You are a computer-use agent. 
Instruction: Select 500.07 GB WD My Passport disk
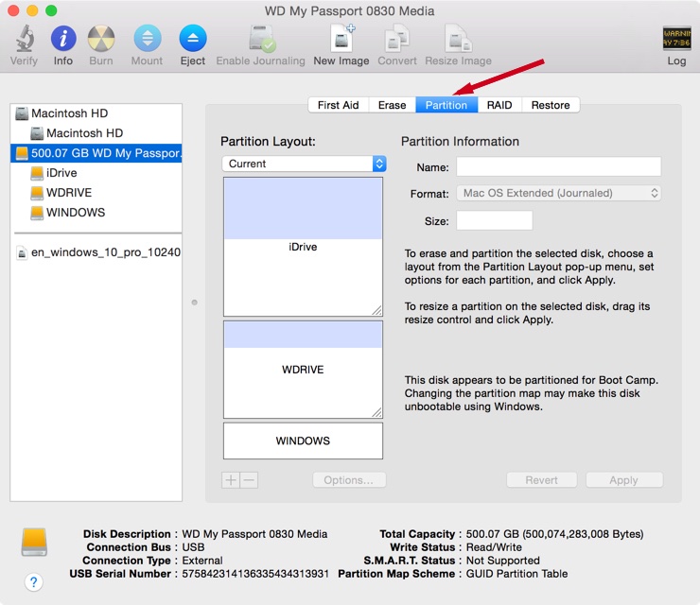tap(96, 153)
